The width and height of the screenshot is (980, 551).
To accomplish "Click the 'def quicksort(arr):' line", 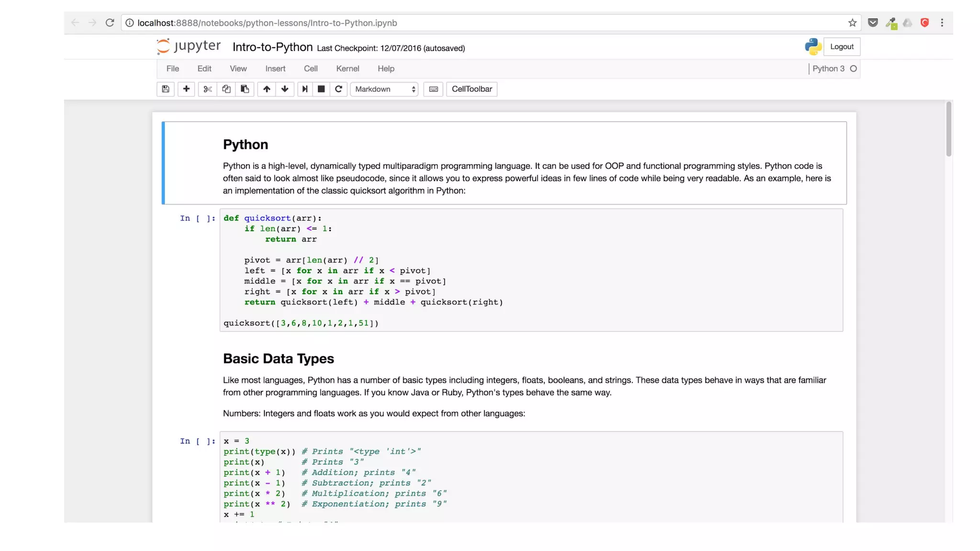I will coord(273,218).
